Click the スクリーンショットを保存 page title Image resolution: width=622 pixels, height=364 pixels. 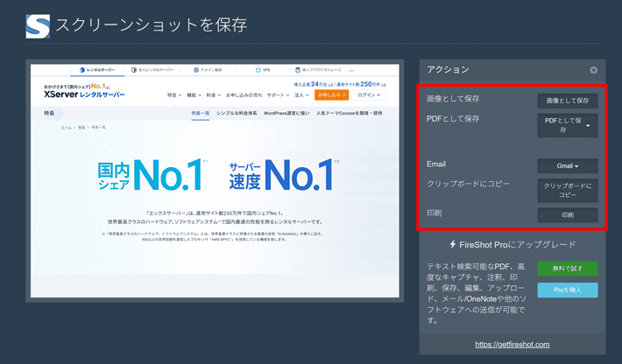(152, 25)
